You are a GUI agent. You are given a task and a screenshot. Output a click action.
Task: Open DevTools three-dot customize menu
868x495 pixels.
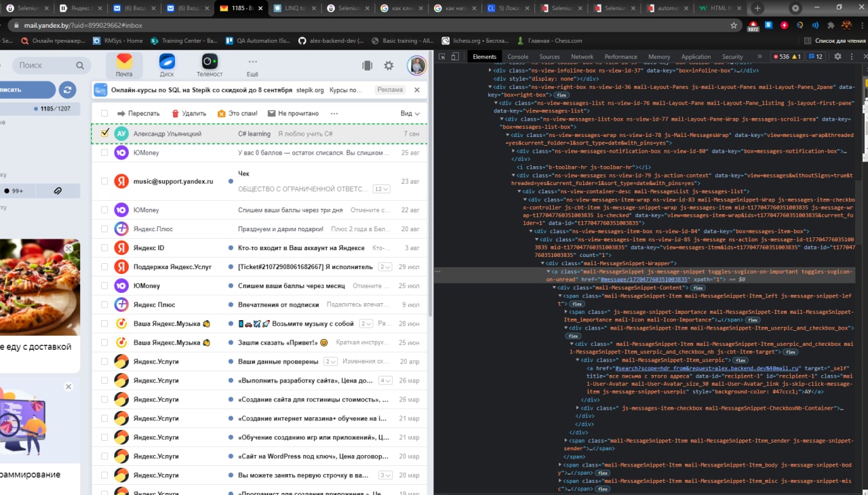pyautogui.click(x=850, y=57)
